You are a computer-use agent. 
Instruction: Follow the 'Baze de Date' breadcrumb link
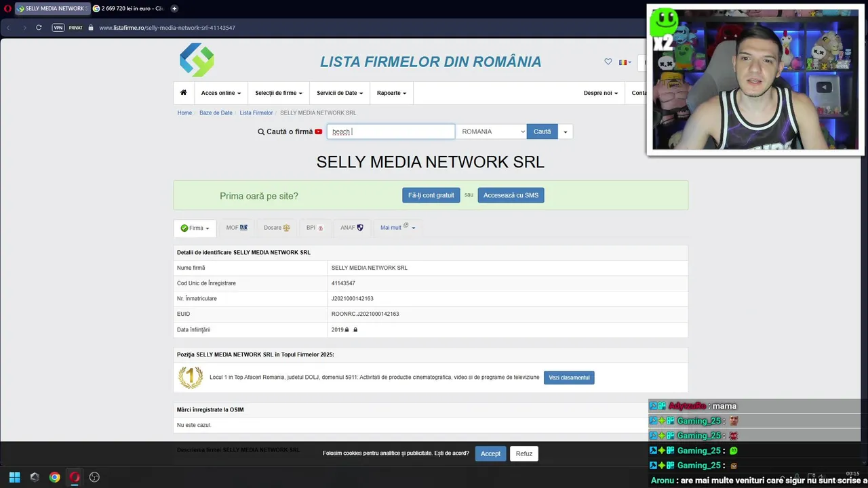[x=216, y=113]
